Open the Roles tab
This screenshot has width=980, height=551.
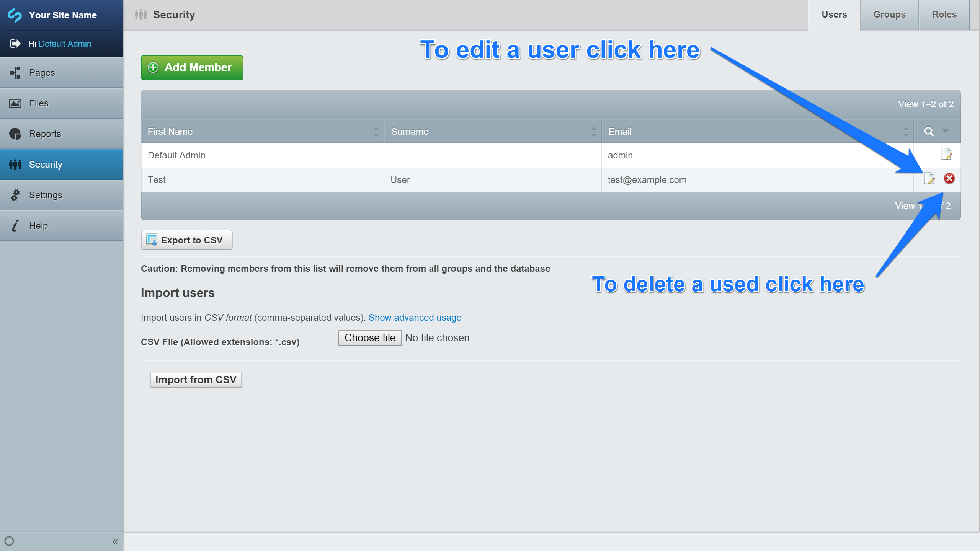click(944, 15)
